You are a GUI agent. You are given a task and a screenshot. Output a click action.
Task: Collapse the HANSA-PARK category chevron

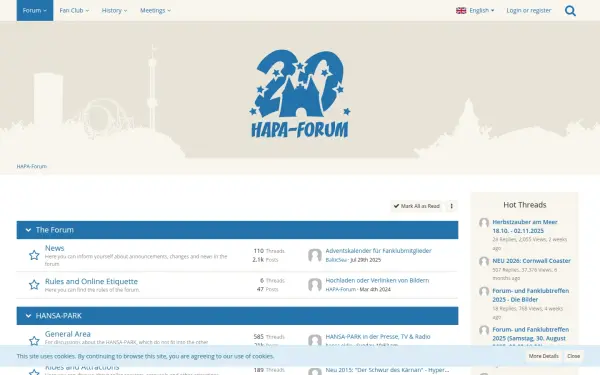pos(28,316)
